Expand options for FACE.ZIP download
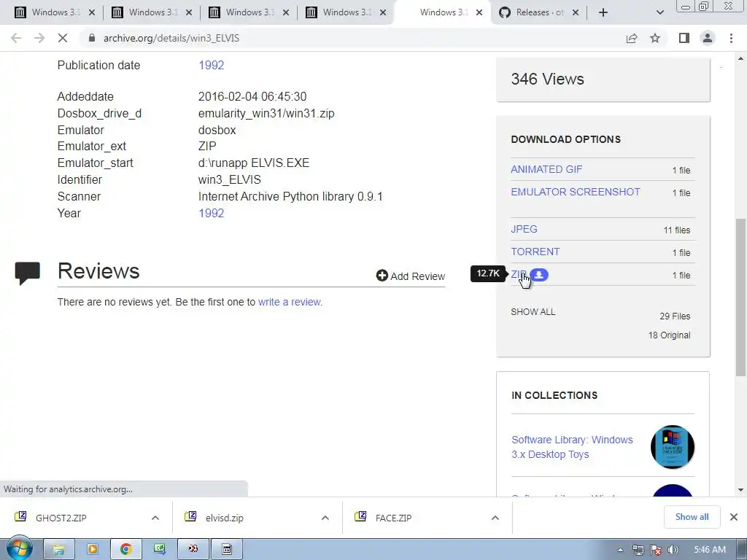Image resolution: width=747 pixels, height=560 pixels. coord(495,518)
